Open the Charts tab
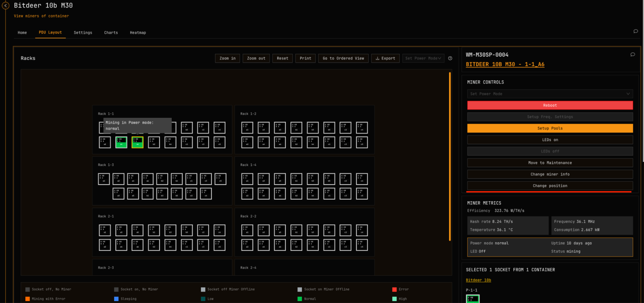 [x=111, y=33]
